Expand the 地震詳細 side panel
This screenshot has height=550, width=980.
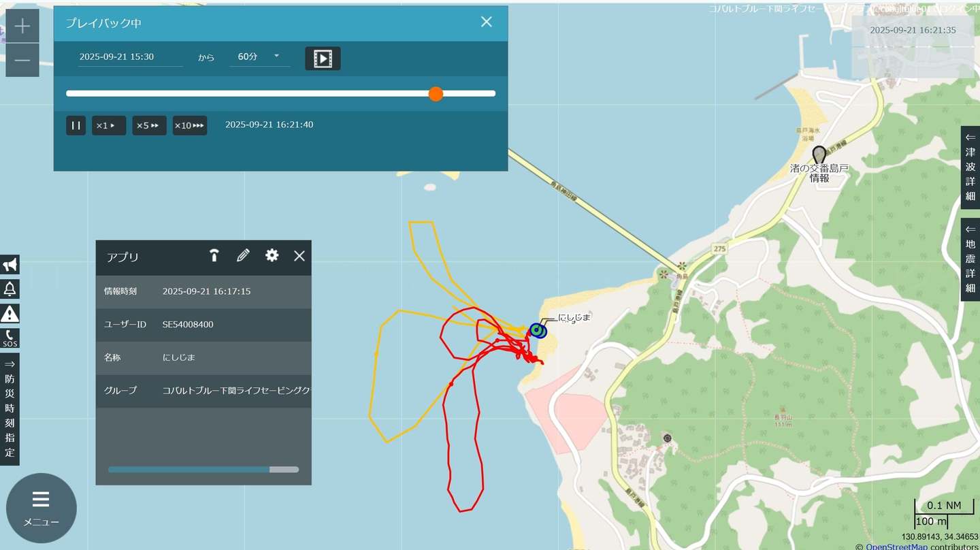tap(970, 259)
